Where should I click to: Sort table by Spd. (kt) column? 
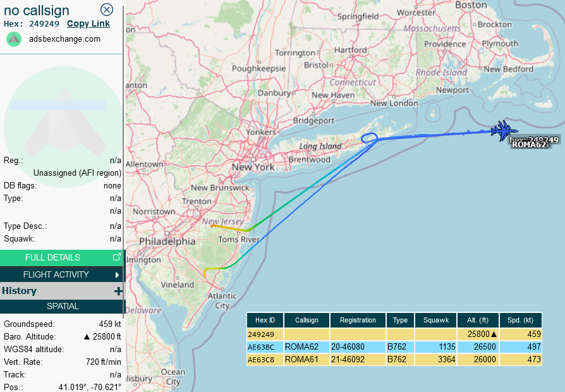(520, 320)
